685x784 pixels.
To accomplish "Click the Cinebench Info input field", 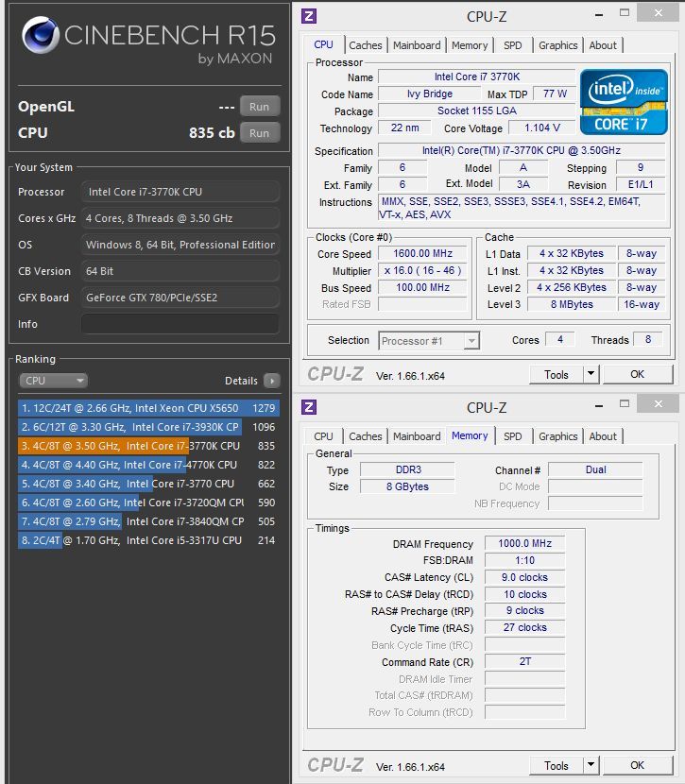I will coord(180,324).
